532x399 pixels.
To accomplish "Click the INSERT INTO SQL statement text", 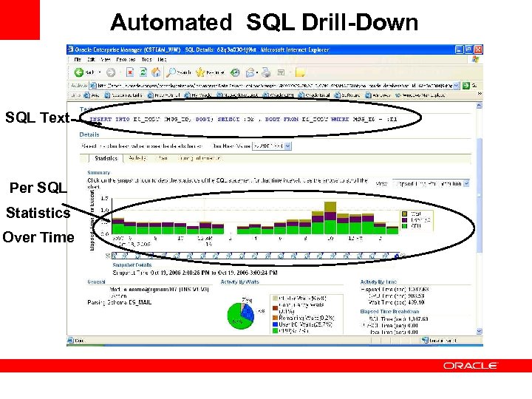I will coord(243,120).
